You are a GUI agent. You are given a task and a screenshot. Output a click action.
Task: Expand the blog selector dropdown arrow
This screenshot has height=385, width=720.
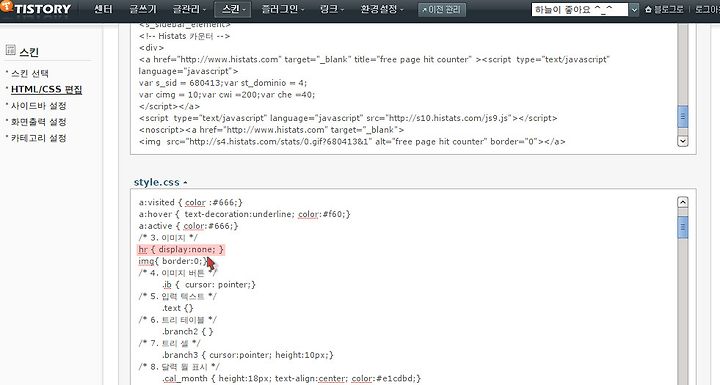(x=634, y=9)
